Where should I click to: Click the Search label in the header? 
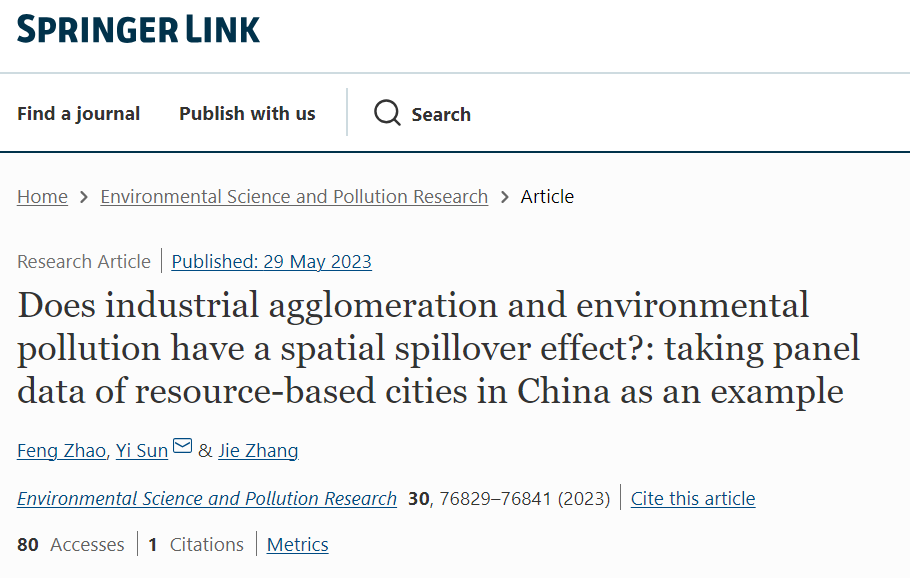coord(441,114)
